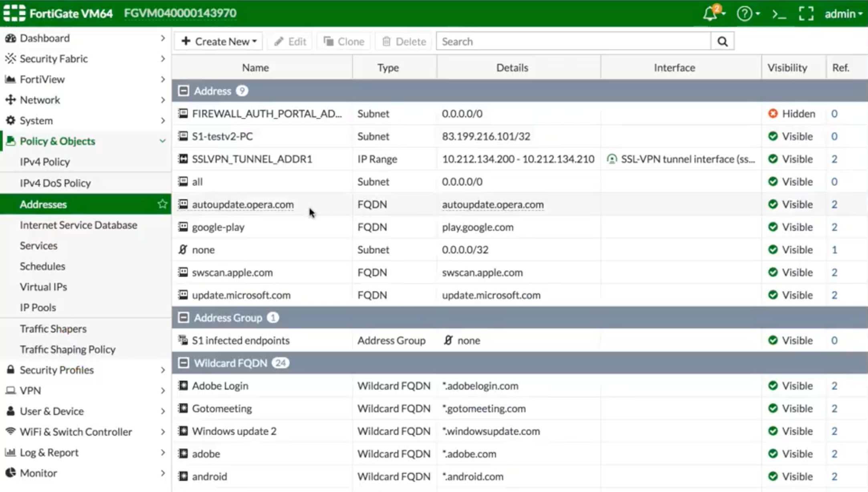
Task: Click into the Search field
Action: pyautogui.click(x=573, y=41)
